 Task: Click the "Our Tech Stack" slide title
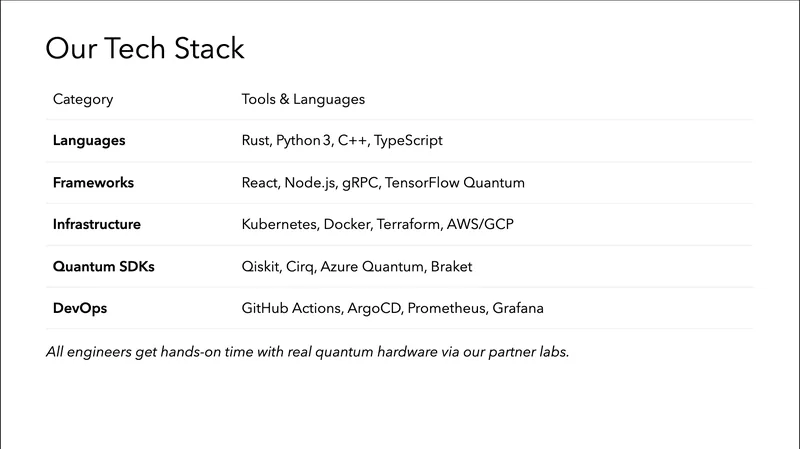point(145,49)
